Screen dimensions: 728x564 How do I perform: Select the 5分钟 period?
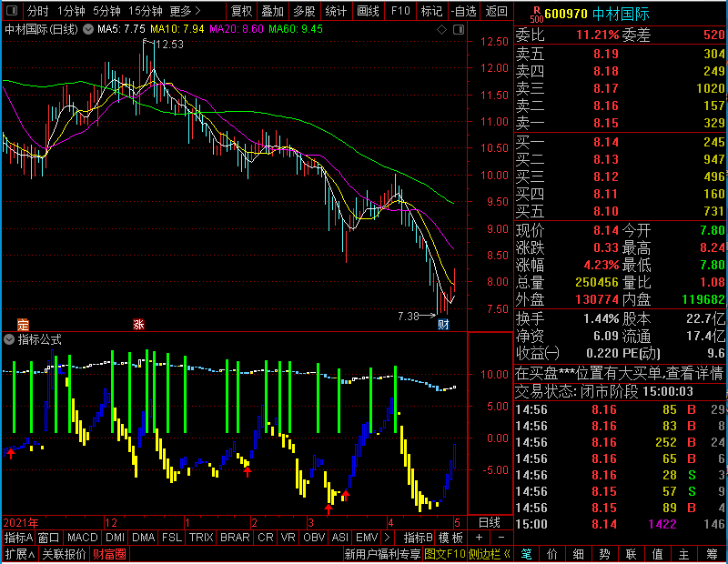[x=106, y=11]
